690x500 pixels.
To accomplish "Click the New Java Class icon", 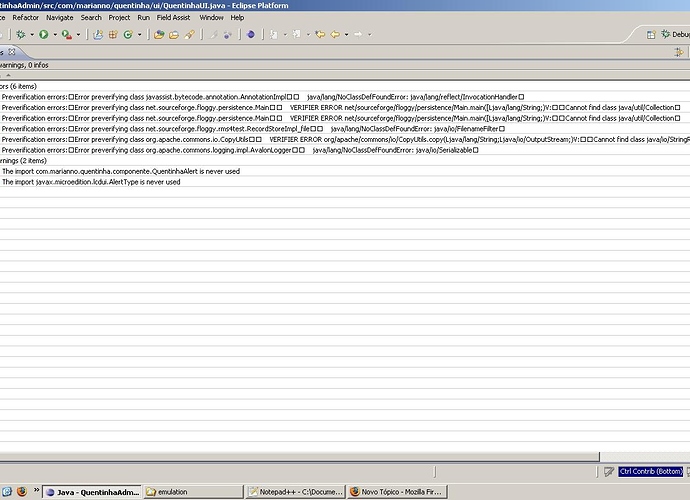I will 128,34.
